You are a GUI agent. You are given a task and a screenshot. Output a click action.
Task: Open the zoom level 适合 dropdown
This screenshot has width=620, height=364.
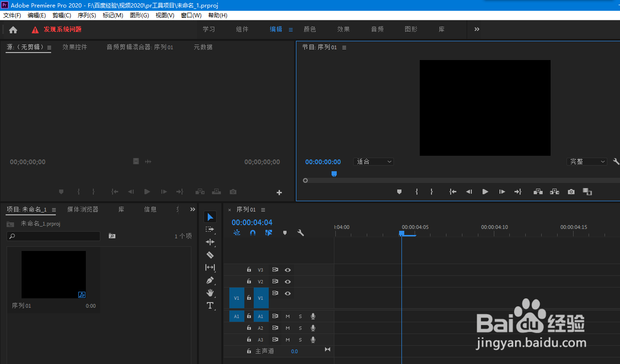[x=373, y=161]
